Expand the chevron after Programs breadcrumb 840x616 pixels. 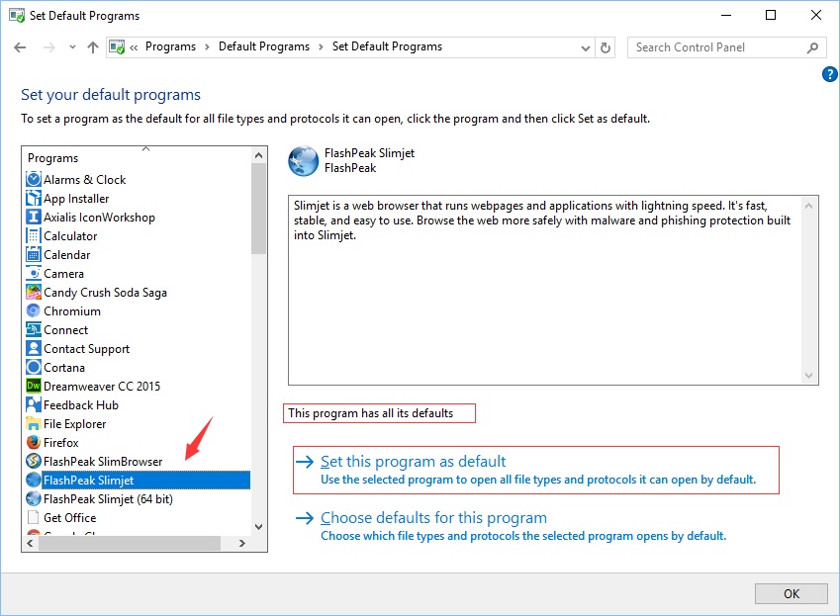(x=208, y=47)
